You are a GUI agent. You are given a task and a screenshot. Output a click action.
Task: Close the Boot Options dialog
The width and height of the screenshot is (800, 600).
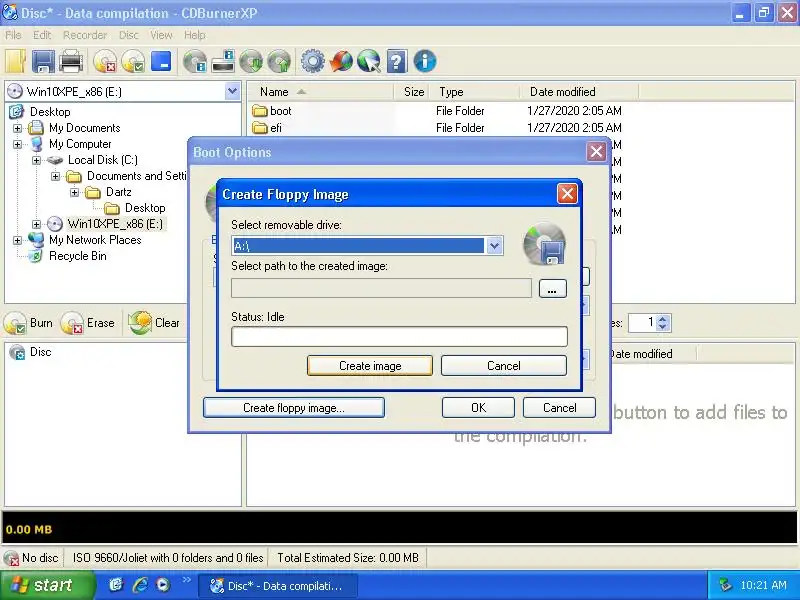pos(596,152)
